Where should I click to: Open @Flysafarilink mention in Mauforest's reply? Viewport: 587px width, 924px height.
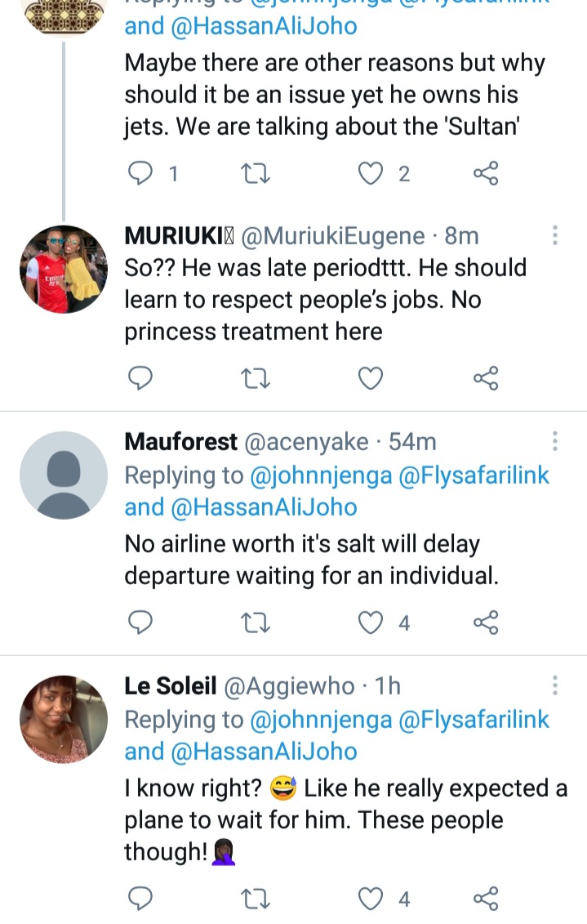tap(474, 475)
